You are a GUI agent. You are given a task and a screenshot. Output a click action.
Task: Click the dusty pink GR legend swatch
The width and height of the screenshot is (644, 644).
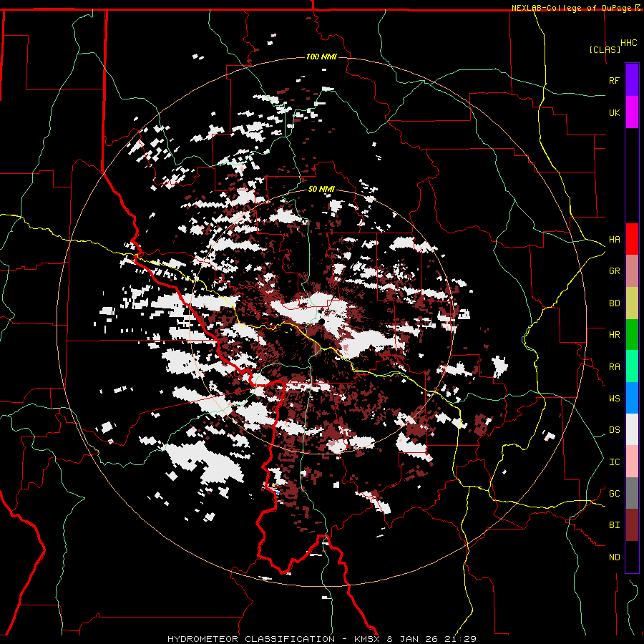[x=632, y=271]
